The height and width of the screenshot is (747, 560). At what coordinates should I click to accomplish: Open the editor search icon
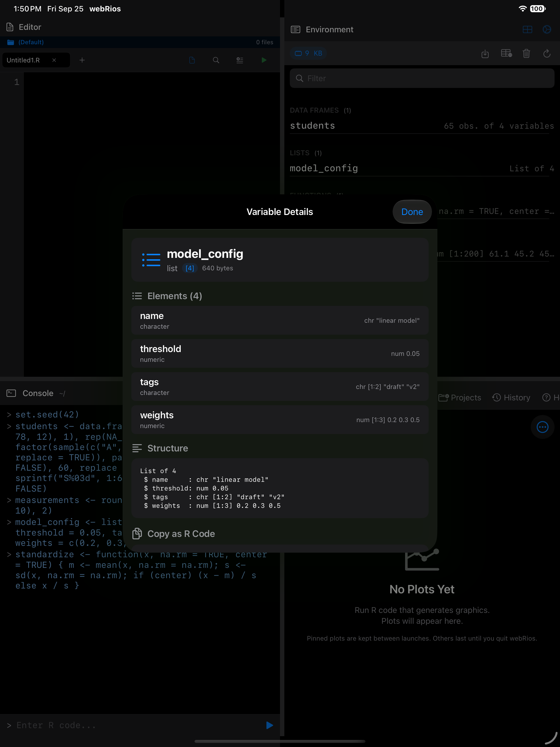point(216,60)
